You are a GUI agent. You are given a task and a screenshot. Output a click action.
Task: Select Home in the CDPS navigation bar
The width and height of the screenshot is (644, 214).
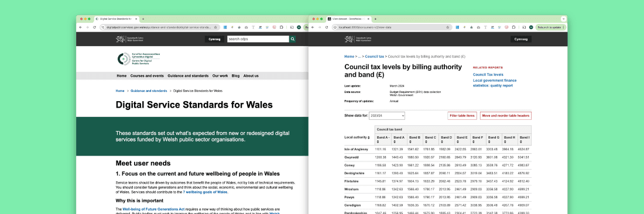coord(122,76)
